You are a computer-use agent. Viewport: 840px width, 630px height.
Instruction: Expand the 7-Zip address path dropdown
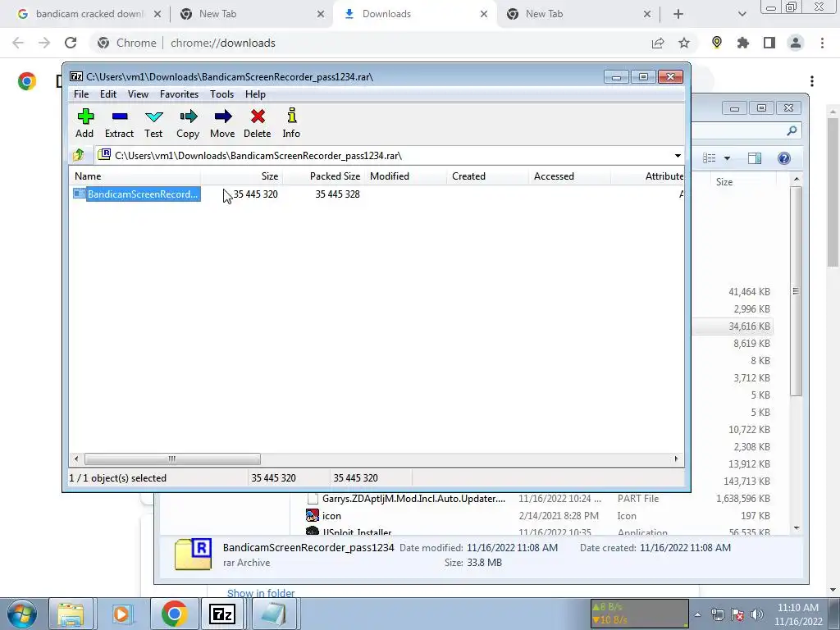[678, 156]
